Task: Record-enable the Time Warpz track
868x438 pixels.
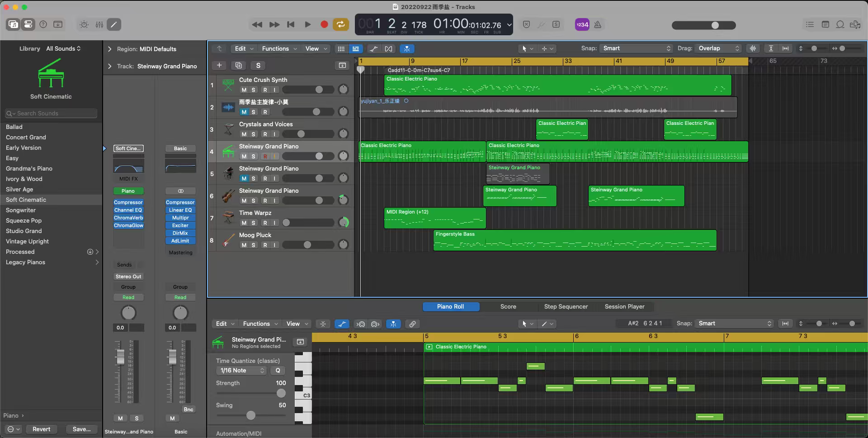Action: 265,223
